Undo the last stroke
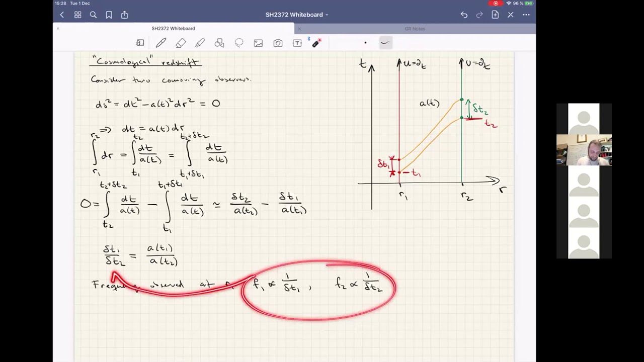Viewport: 644px width, 362px height. [x=464, y=15]
